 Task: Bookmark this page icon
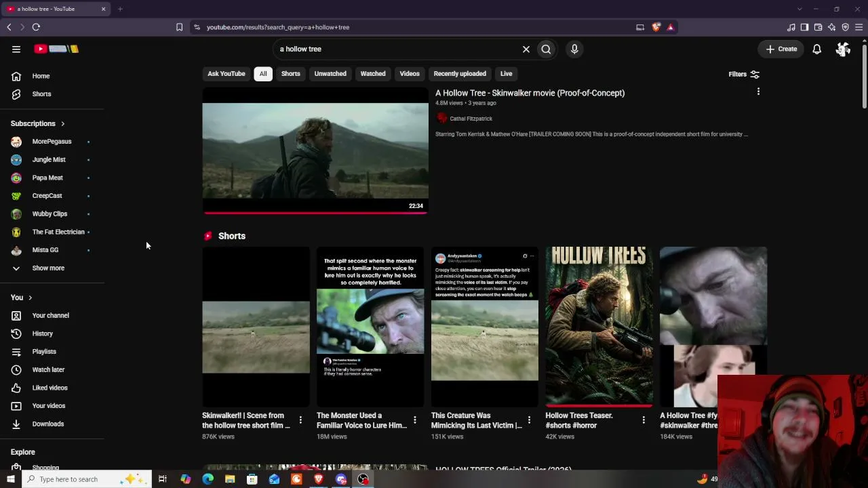pos(179,27)
